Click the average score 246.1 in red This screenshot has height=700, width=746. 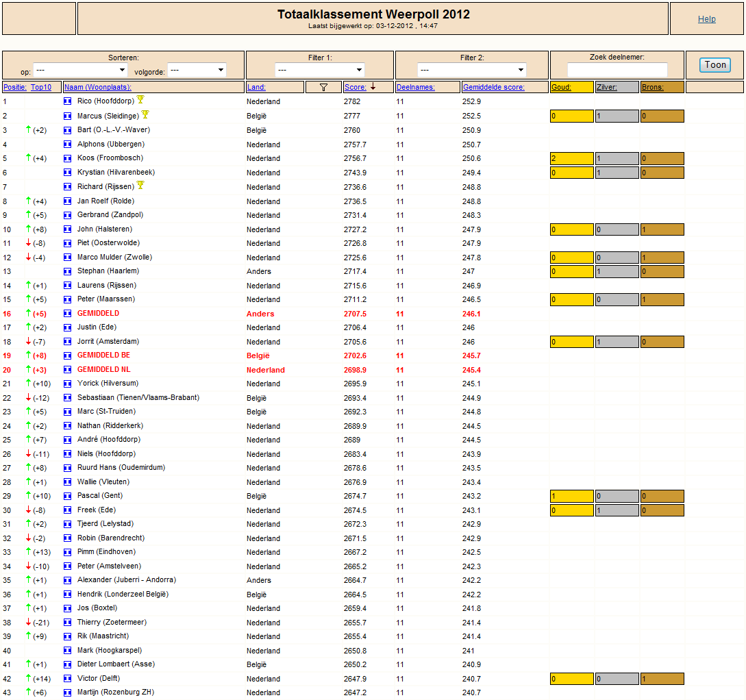(x=471, y=314)
